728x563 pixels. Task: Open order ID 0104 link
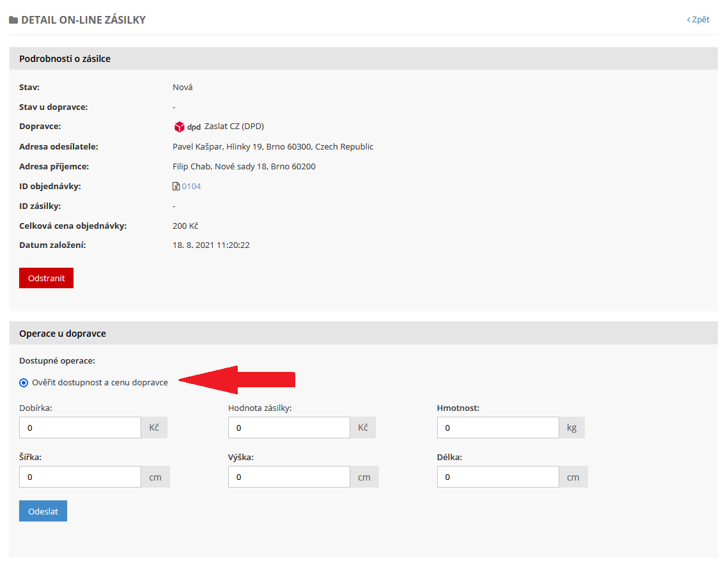coord(191,187)
